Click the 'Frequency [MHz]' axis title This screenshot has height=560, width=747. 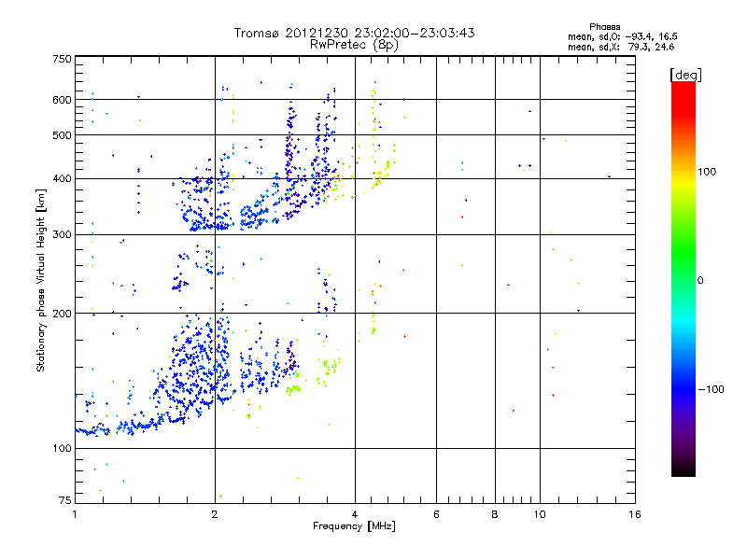[x=354, y=526]
